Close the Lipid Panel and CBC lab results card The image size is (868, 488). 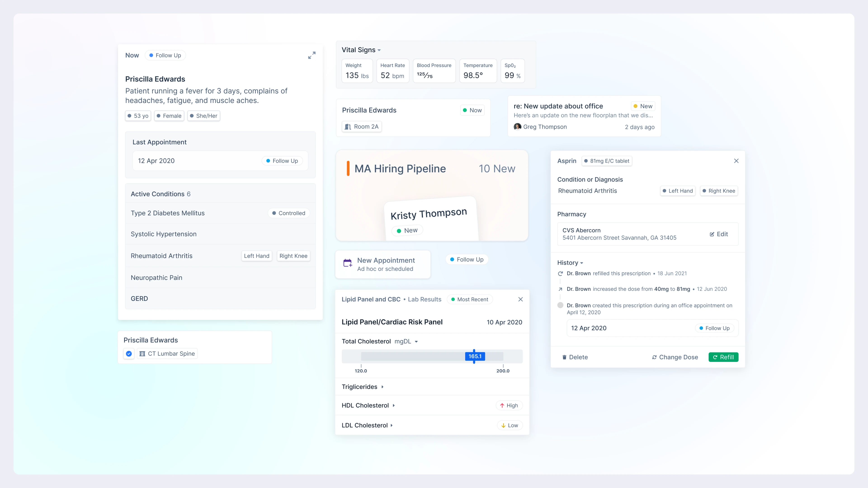pyautogui.click(x=521, y=299)
